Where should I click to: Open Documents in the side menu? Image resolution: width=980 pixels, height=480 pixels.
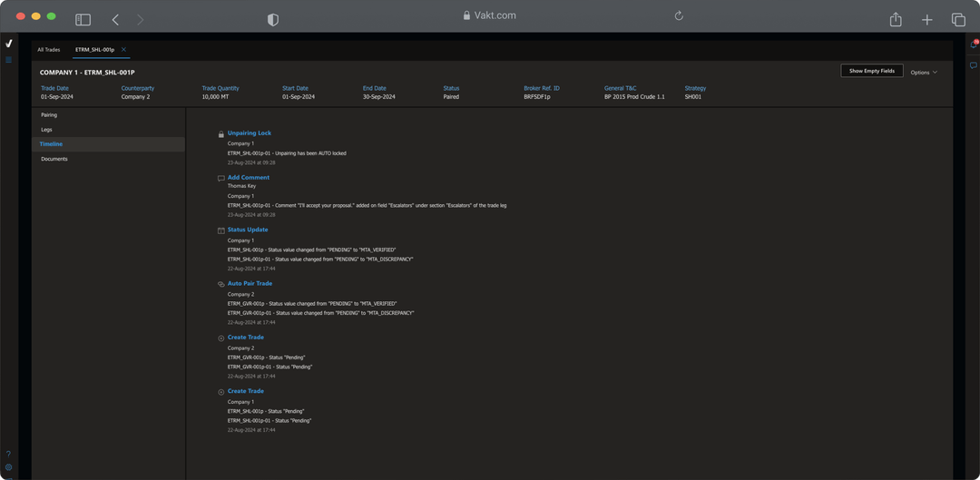click(54, 159)
